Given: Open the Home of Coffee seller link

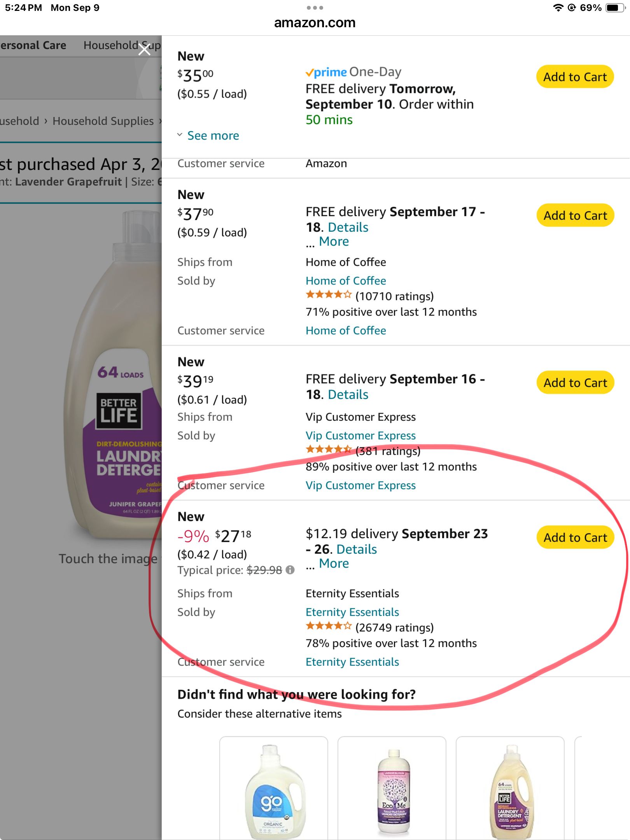Looking at the screenshot, I should pos(346,281).
